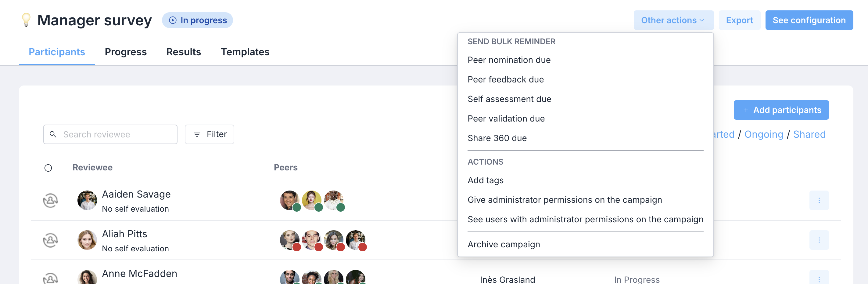Screen dimensions: 868x284
Task: Open the three-dot menu for Aliah Pitts
Action: click(x=819, y=240)
